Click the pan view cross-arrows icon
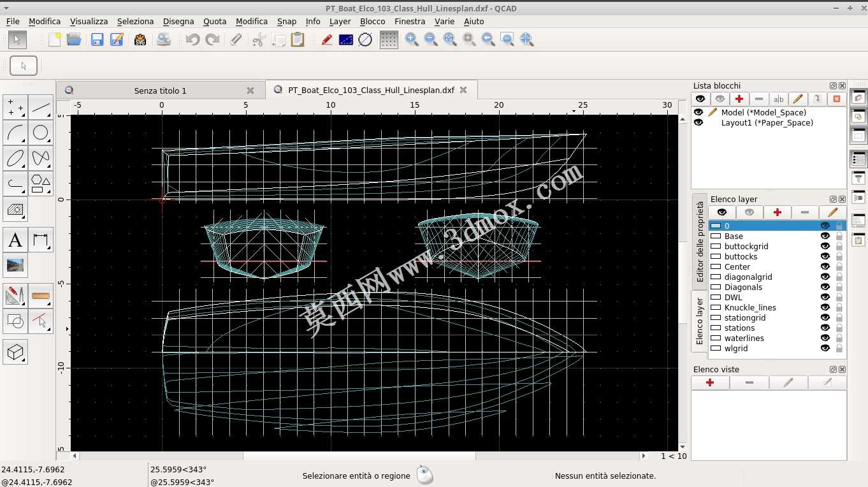 click(x=526, y=40)
